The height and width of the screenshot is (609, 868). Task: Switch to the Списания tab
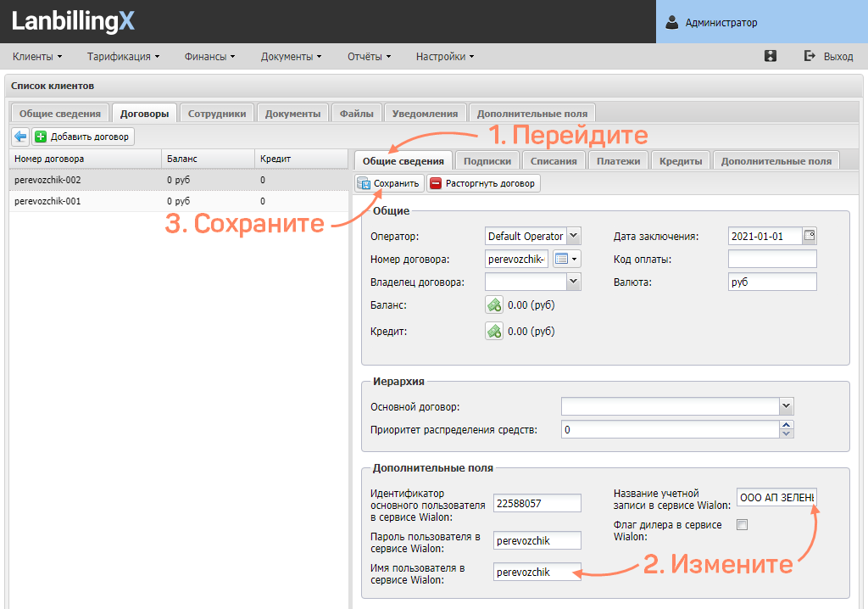[554, 160]
